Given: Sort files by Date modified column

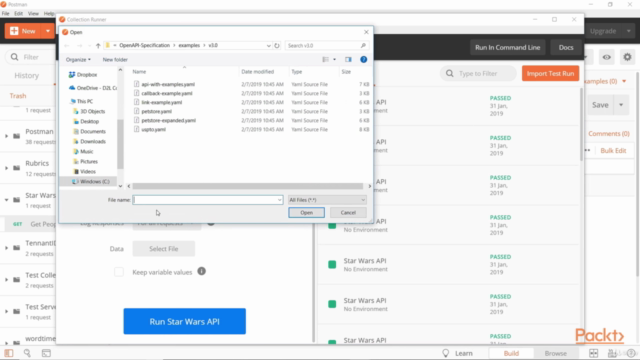Looking at the screenshot, I should [x=258, y=71].
